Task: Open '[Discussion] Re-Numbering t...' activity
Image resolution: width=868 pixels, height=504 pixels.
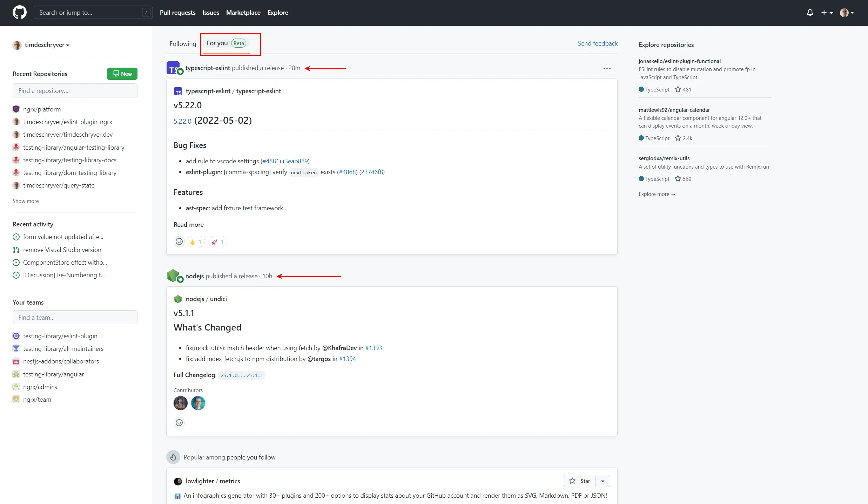Action: [x=64, y=275]
